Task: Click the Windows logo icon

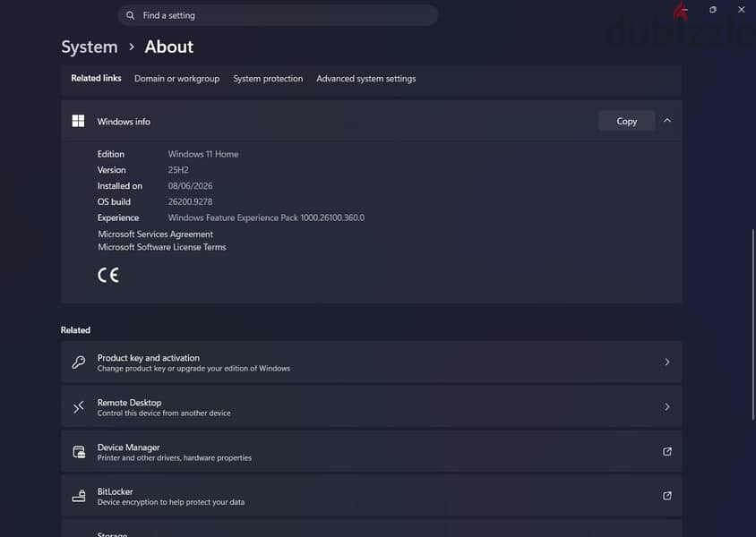Action: (x=78, y=121)
